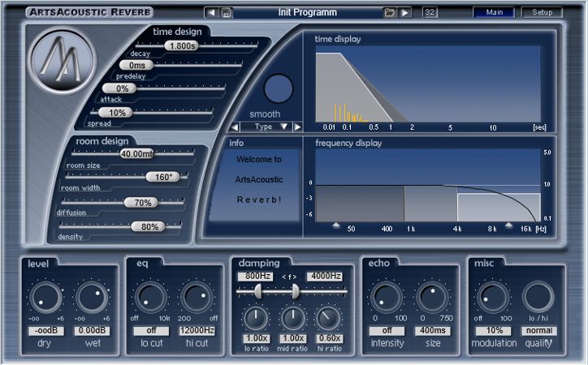Click the echo size 400ms value field
This screenshot has width=588, height=365.
click(x=432, y=331)
